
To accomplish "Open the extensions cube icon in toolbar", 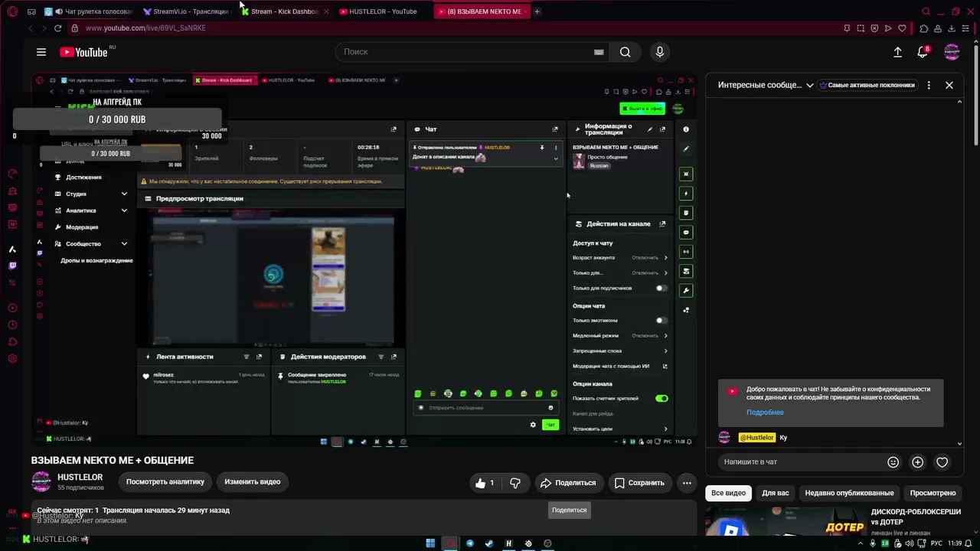I will pos(924,28).
